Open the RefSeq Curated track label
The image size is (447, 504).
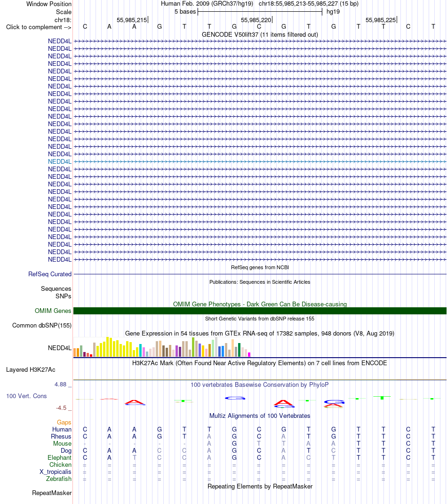[50, 274]
